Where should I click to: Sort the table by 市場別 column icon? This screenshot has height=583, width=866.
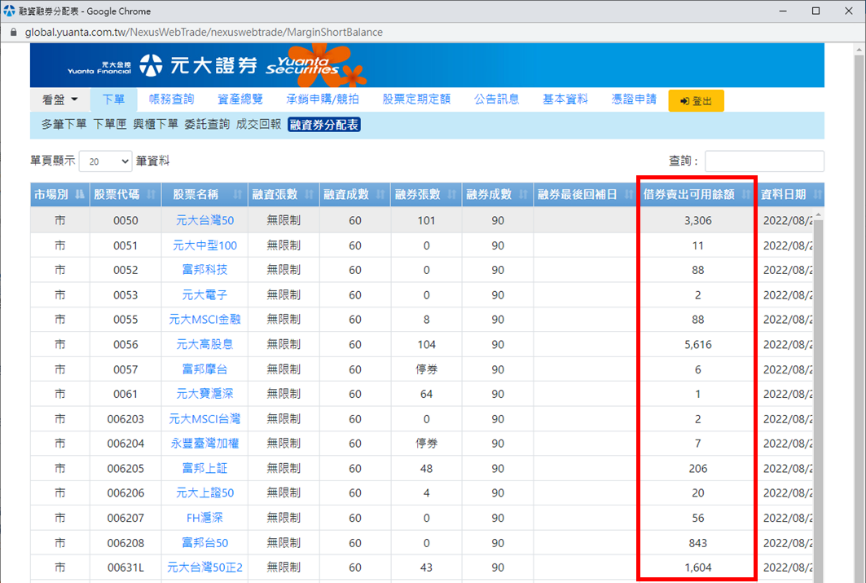tap(80, 194)
